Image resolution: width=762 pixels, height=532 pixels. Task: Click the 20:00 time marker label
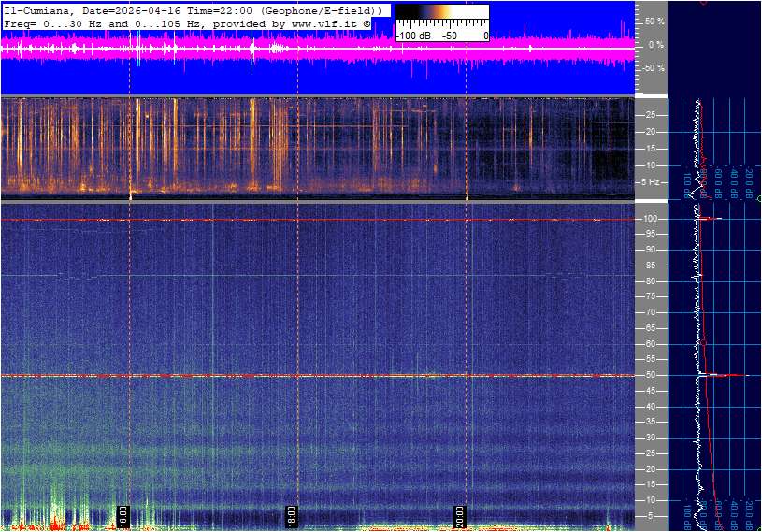click(x=459, y=515)
